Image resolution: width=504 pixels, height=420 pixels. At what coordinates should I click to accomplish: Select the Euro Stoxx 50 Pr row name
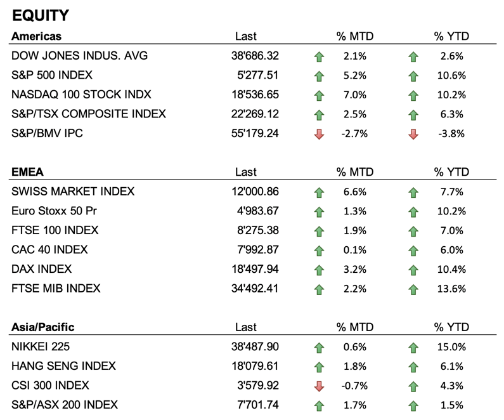[54, 211]
